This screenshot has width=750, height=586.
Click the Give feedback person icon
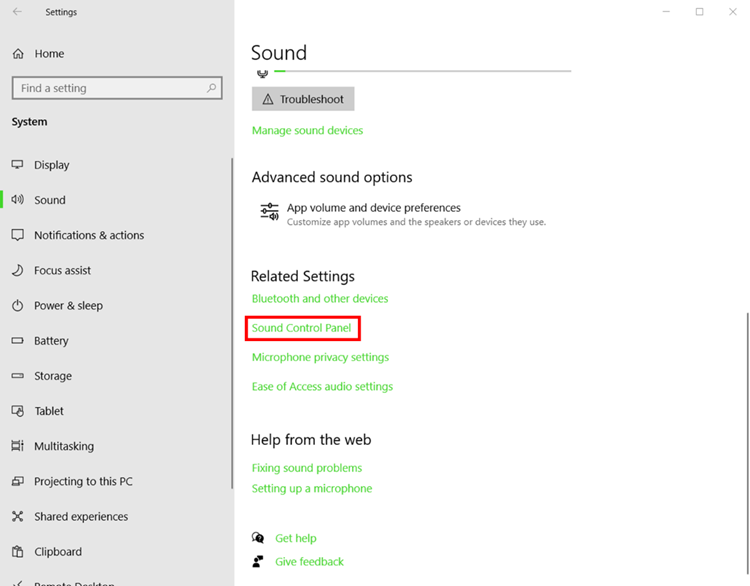tap(258, 561)
